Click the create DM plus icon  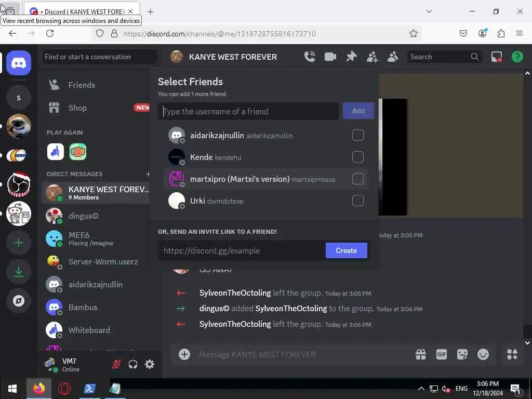(148, 174)
